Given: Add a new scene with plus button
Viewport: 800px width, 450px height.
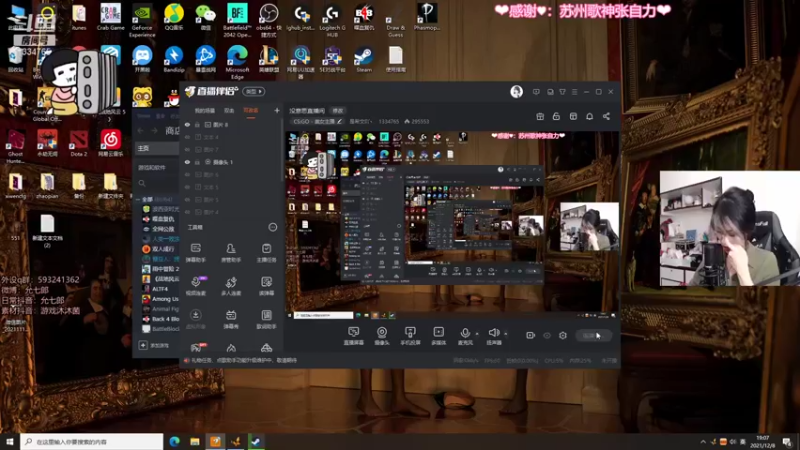Looking at the screenshot, I should point(277,110).
